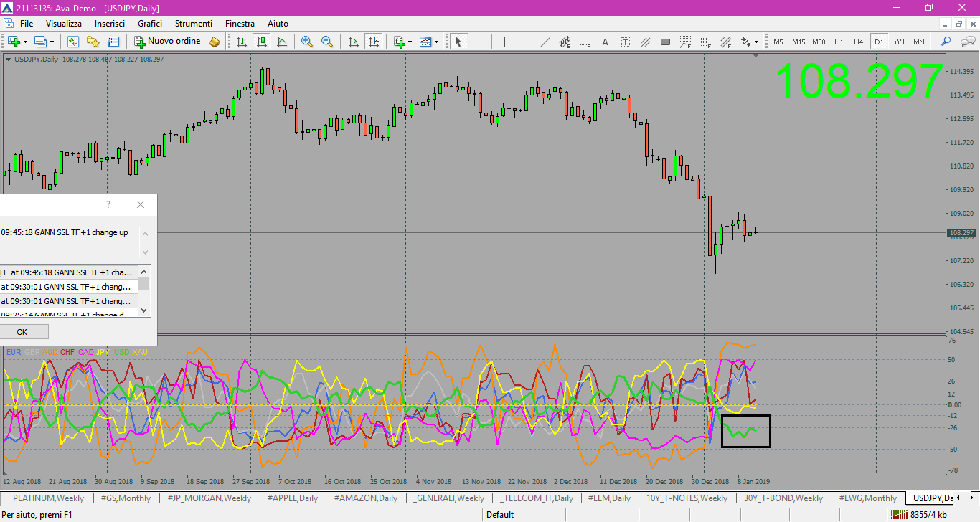Pick the horizontal line drawing tool
The height and width of the screenshot is (522, 980).
point(525,42)
